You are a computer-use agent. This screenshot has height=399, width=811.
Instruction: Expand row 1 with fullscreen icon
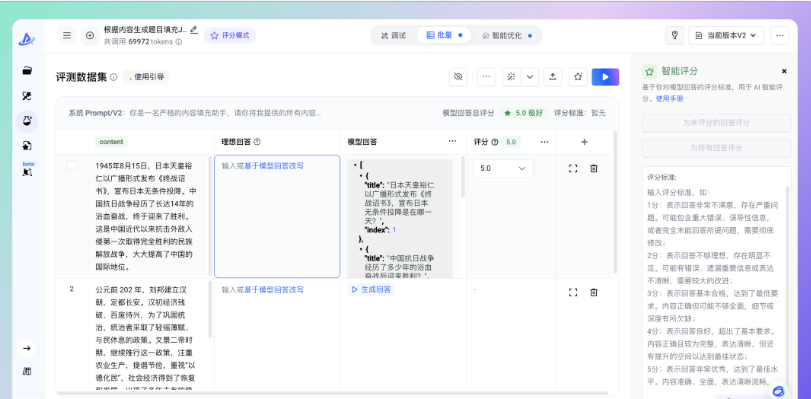tap(573, 168)
